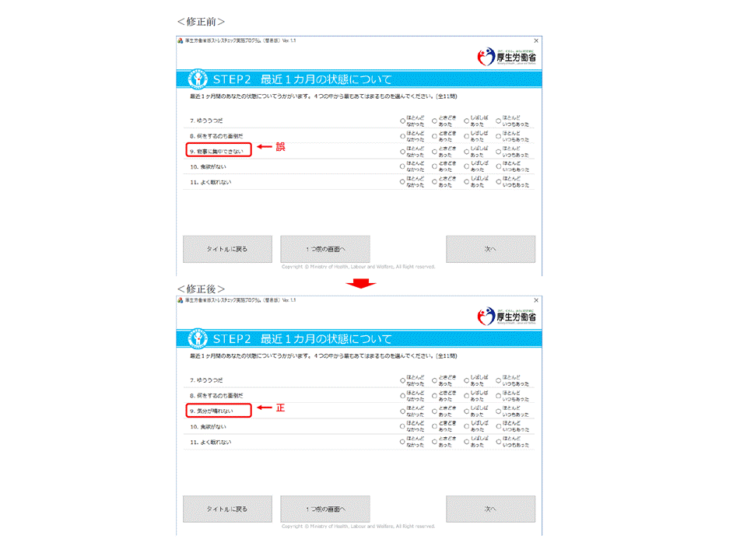Select ほとんどいつもあった for 10. 食欲がない in the upper window
Viewport: 747px width, 560px height.
[x=499, y=166]
